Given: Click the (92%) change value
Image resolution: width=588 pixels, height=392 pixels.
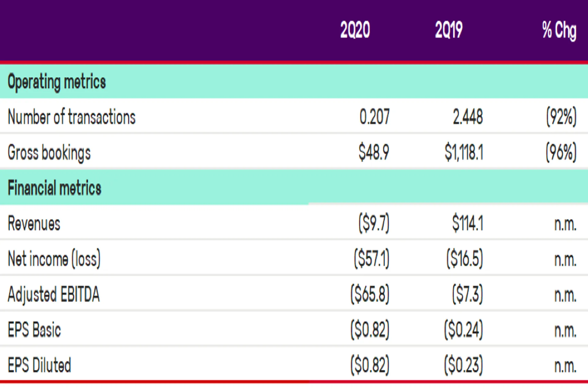Looking at the screenshot, I should pos(562,117).
